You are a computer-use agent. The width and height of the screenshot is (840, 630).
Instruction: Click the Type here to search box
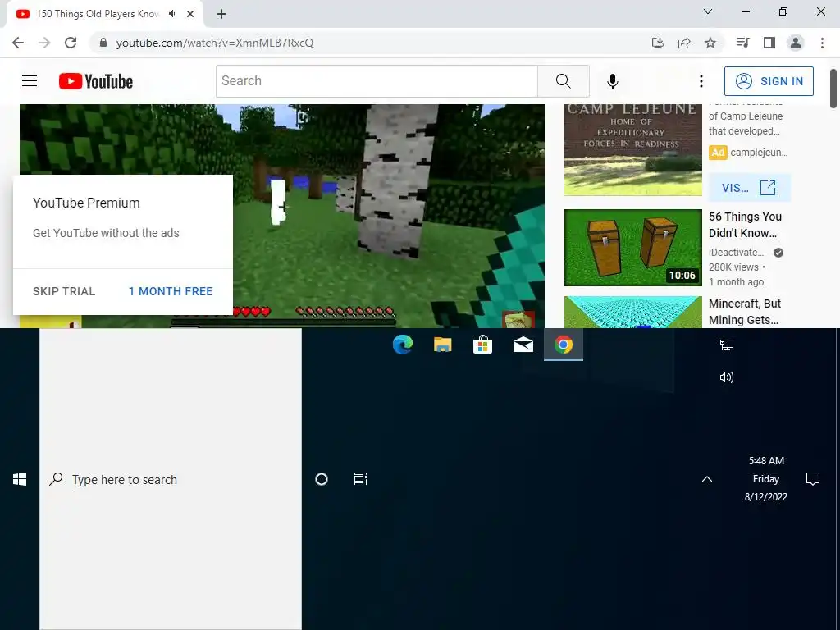(x=171, y=479)
